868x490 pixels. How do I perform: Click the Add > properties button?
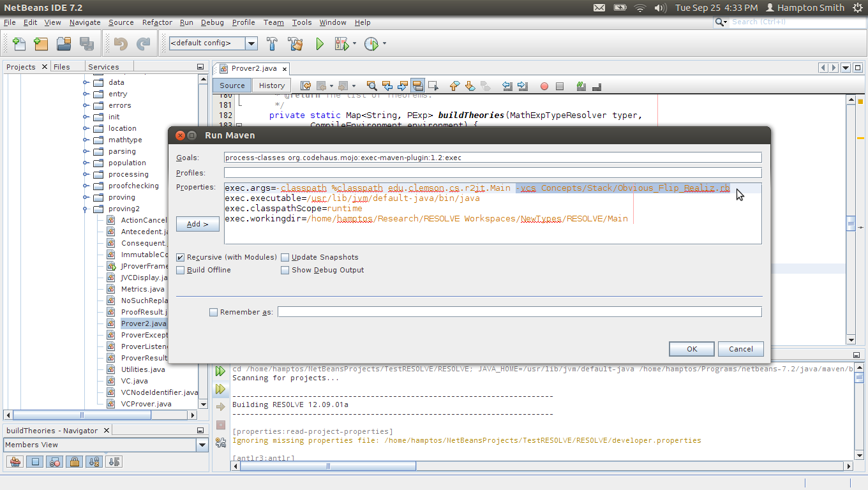(x=198, y=224)
